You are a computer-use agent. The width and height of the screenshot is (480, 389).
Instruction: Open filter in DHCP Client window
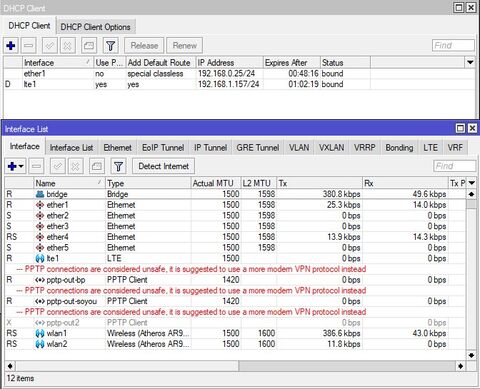pos(111,45)
